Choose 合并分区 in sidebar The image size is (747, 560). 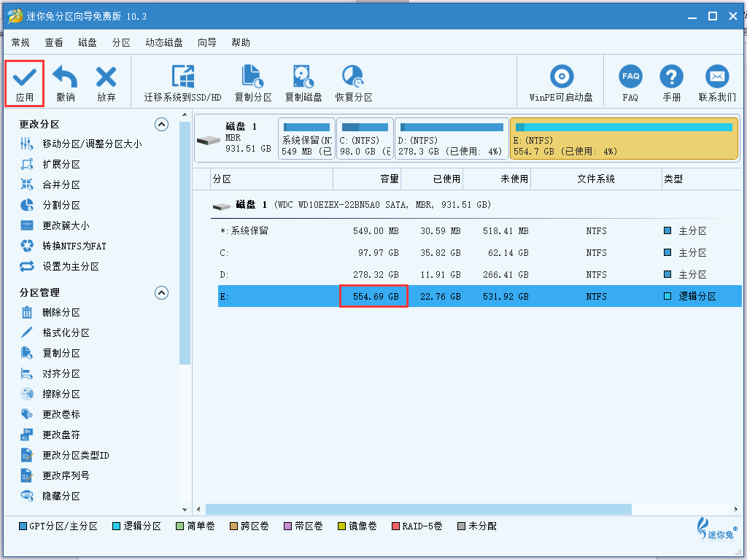click(x=50, y=184)
